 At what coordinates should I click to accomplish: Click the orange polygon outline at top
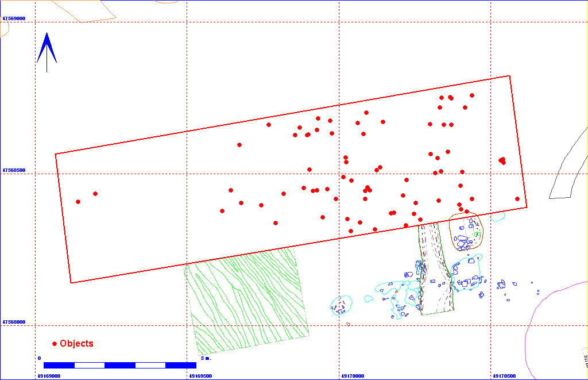tap(84, 11)
